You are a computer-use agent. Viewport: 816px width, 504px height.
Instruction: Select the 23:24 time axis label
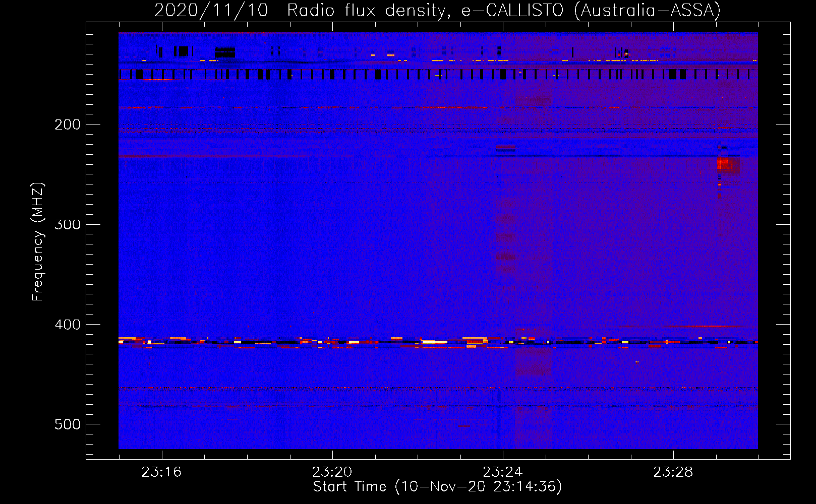(x=503, y=472)
